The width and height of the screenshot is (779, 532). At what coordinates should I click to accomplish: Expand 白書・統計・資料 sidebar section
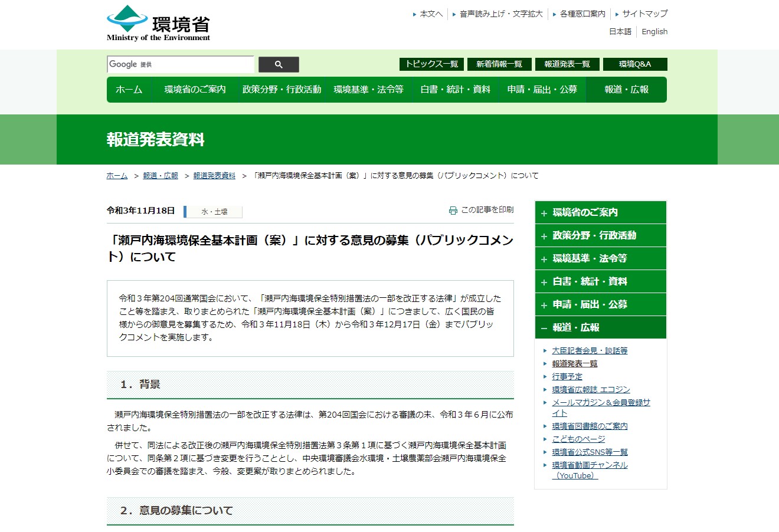coord(600,281)
